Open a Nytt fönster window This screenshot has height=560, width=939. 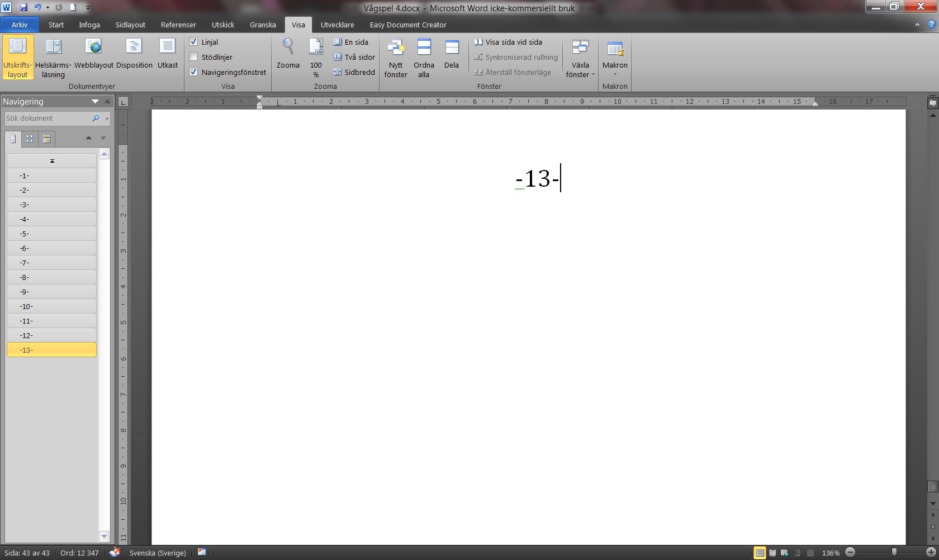[396, 57]
